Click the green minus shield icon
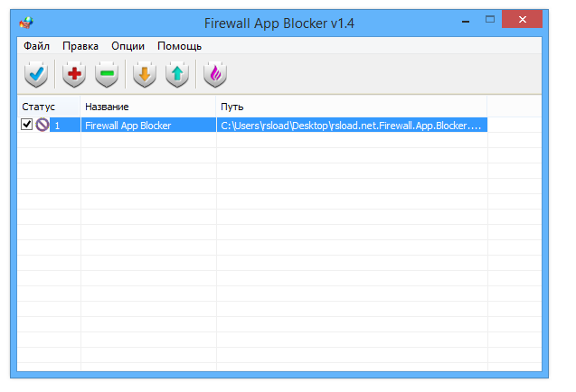Screen dimensions: 576x392 (x=107, y=75)
